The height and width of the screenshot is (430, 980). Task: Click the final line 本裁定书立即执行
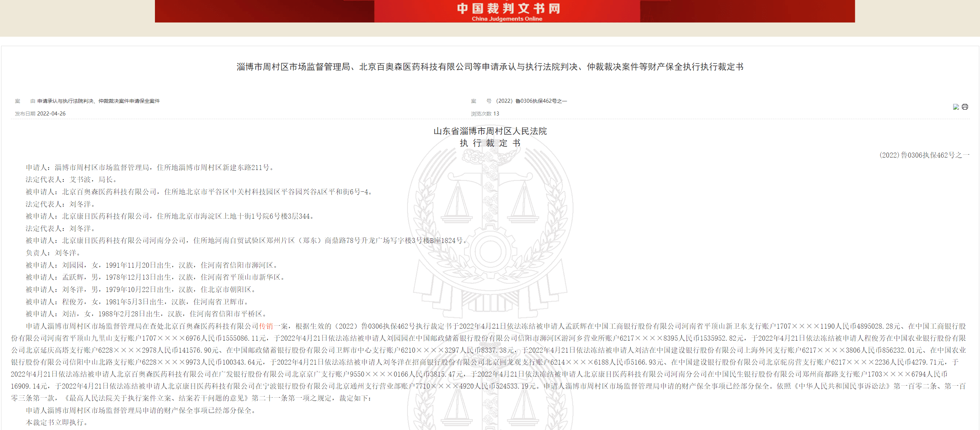pos(57,422)
